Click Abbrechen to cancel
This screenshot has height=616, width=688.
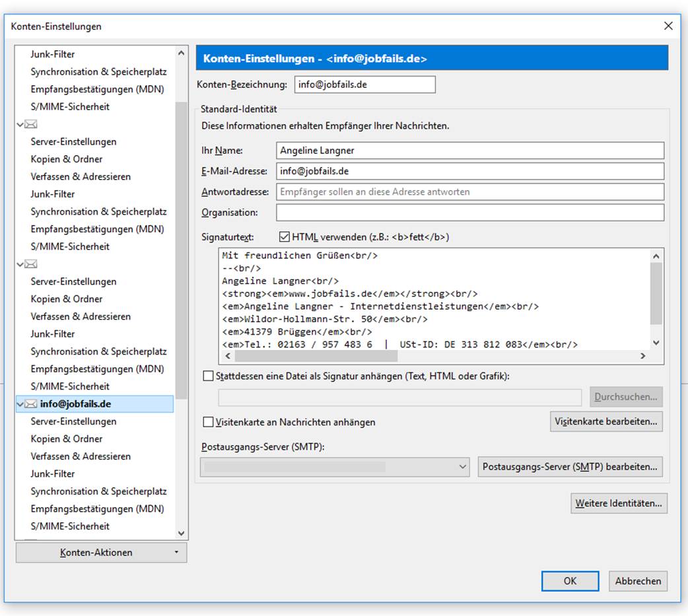[x=638, y=581]
